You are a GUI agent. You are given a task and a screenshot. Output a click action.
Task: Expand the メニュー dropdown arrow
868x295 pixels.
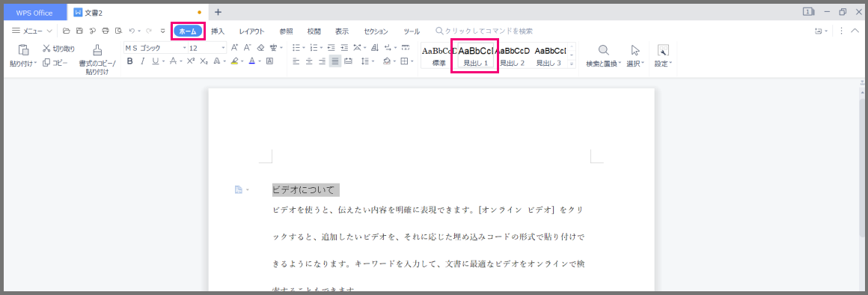click(49, 31)
